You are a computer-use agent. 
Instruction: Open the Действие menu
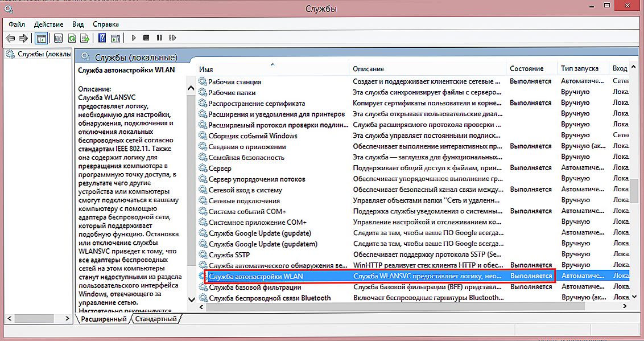(x=48, y=24)
